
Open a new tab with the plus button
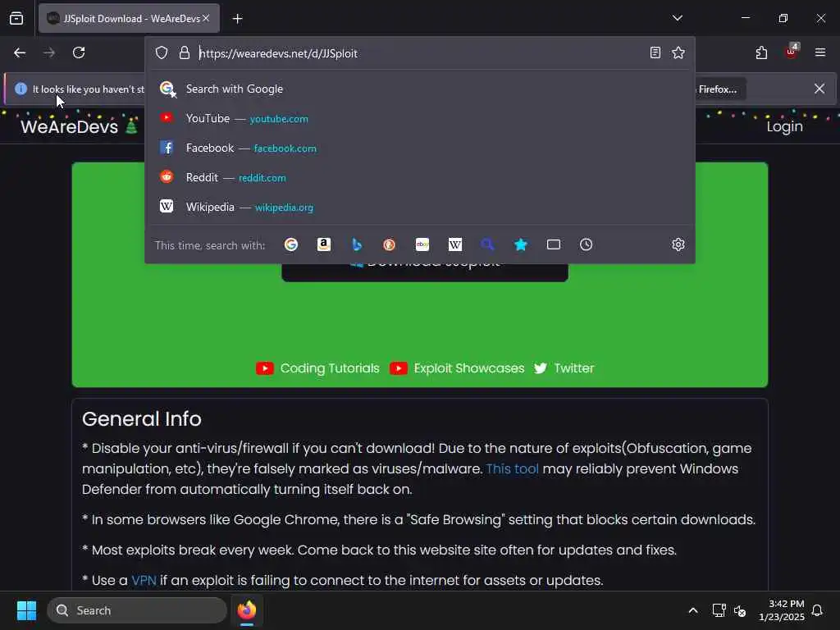pos(237,19)
